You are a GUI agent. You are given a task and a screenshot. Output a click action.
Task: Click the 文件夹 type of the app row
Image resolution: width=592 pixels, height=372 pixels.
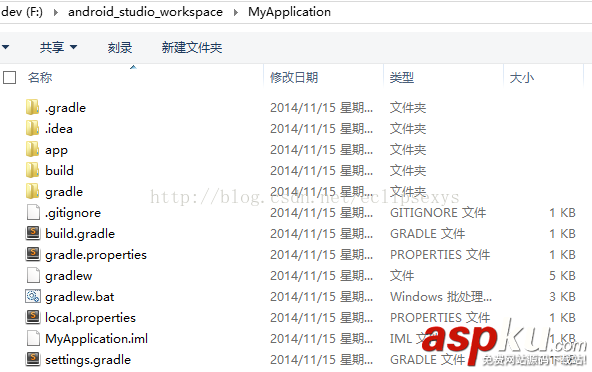click(x=408, y=150)
